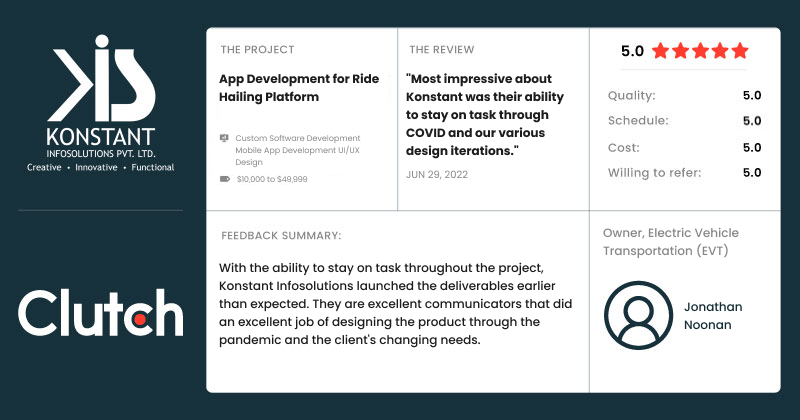
Task: Click the JUN 29, 2022 review date
Action: pos(437,175)
